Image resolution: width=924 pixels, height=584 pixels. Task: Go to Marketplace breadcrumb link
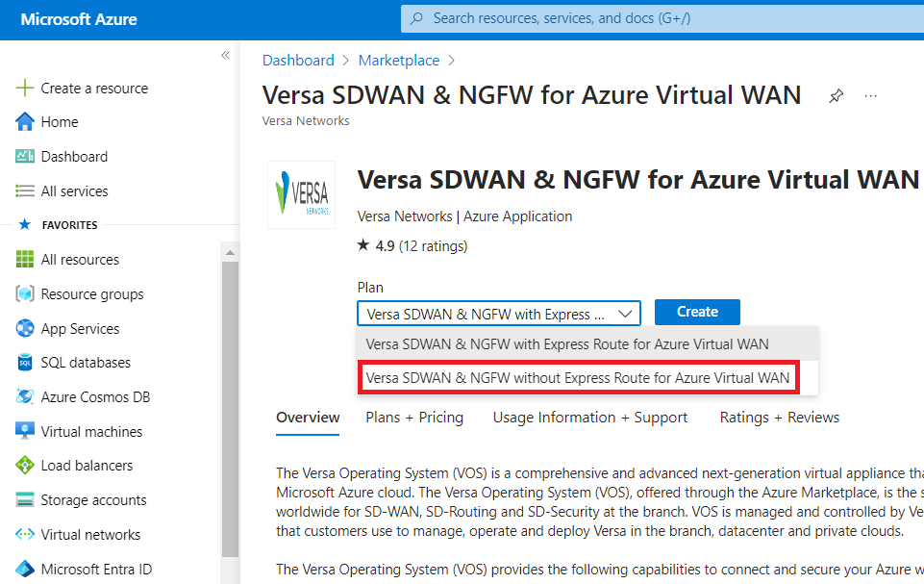(x=399, y=61)
